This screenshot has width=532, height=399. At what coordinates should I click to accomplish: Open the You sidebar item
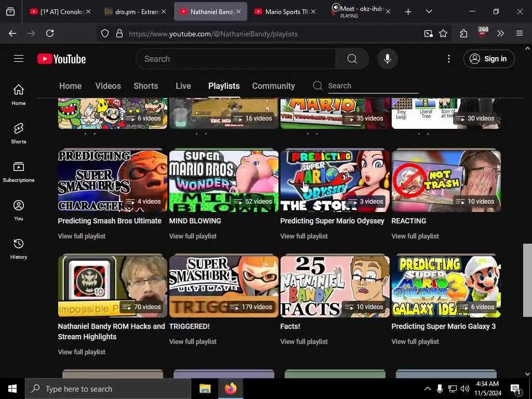[x=19, y=210]
